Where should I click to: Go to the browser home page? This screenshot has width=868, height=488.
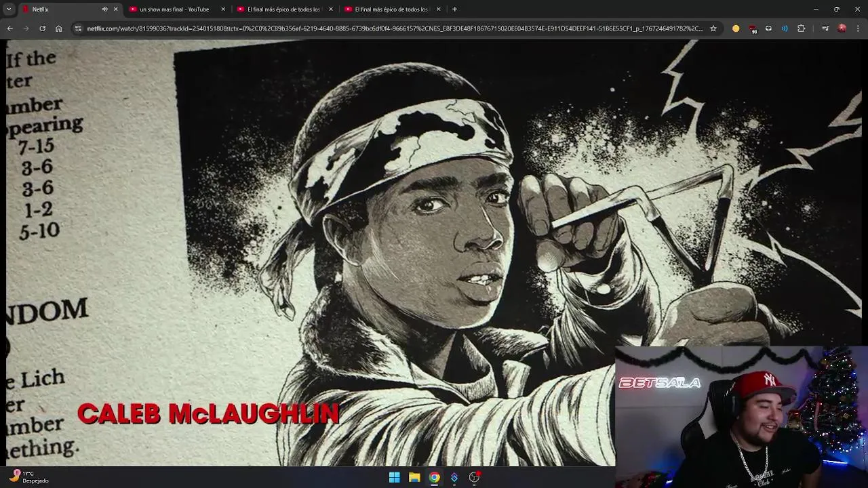(58, 28)
